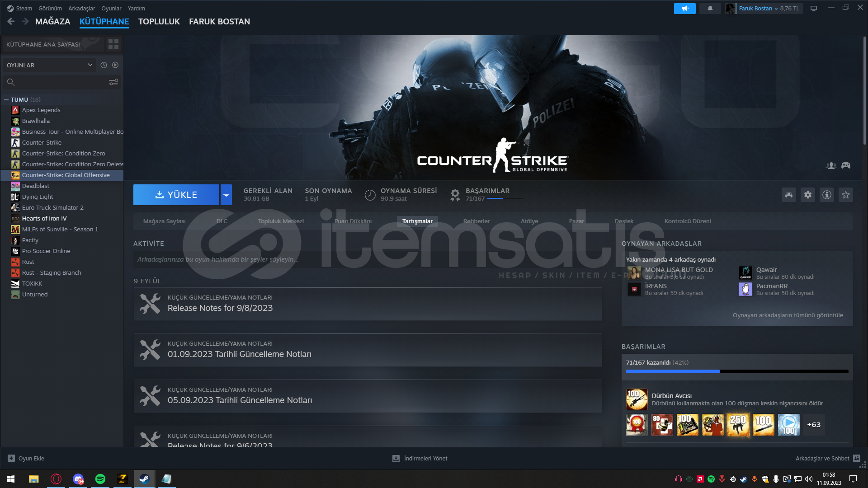Viewport: 868px width, 488px height.
Task: Click Oynayan arkadaşların tümünü görüntüle
Action: pos(788,315)
